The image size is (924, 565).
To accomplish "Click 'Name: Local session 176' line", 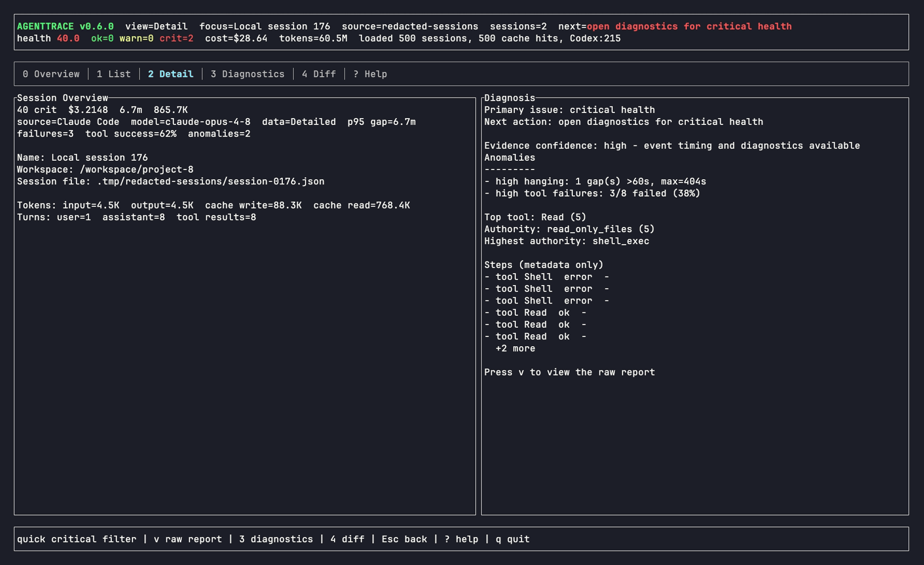I will point(82,158).
